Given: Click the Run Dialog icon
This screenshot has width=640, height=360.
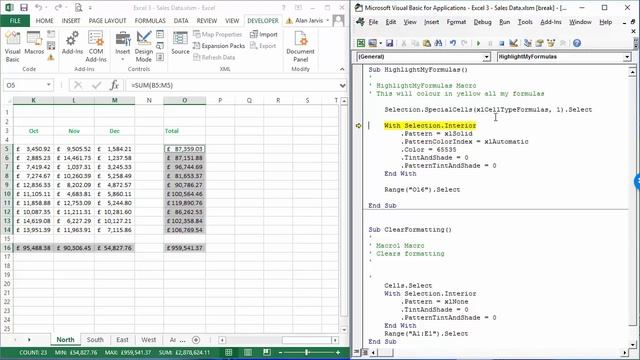Looking at the screenshot, I should tap(160, 58).
